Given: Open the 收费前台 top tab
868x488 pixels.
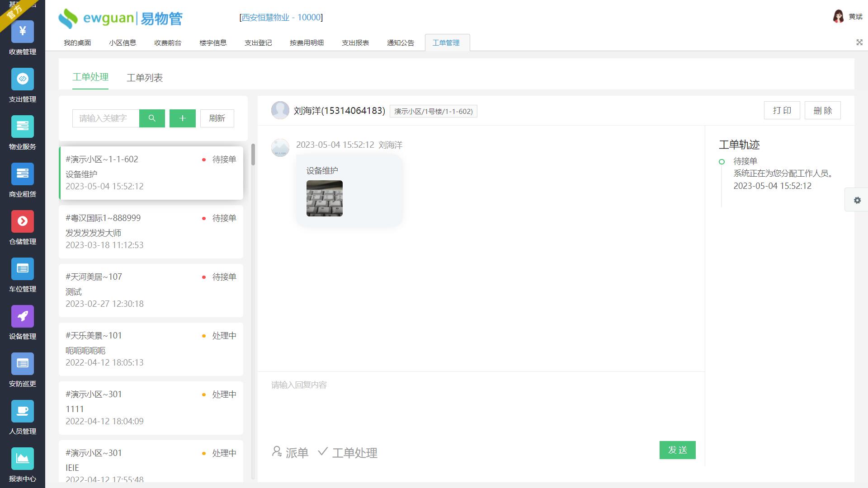Looking at the screenshot, I should point(168,43).
